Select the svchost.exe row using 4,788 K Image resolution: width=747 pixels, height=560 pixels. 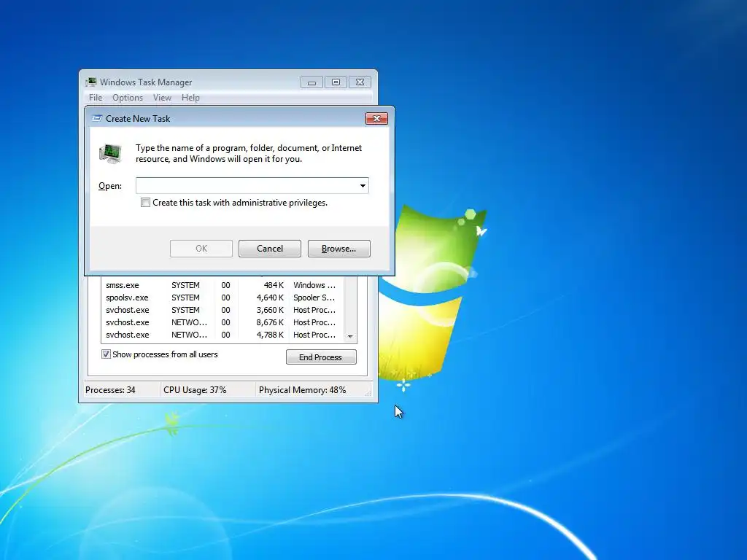click(222, 335)
